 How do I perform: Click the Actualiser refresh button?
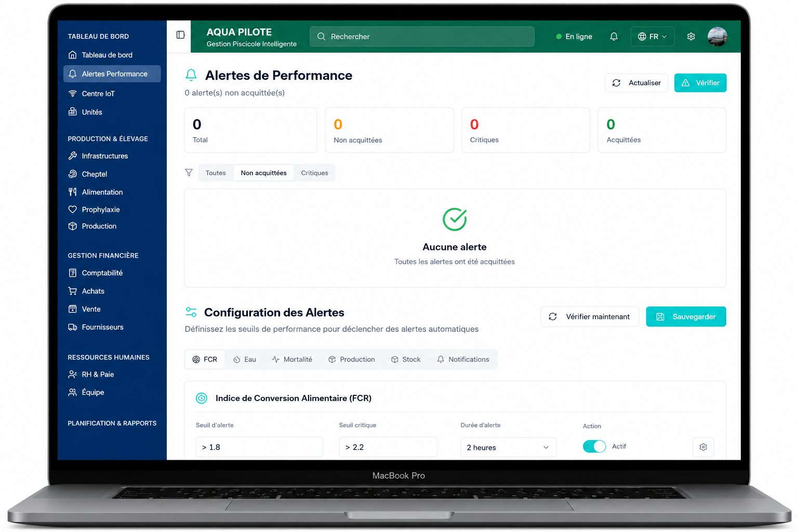coord(636,83)
